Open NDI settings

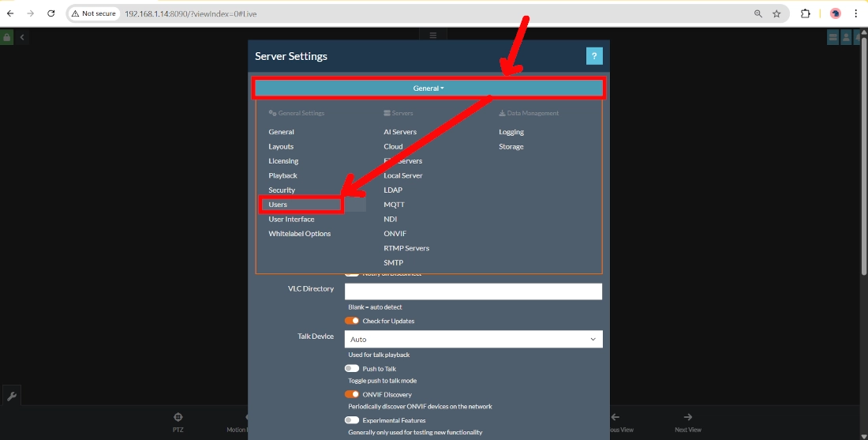(x=391, y=219)
